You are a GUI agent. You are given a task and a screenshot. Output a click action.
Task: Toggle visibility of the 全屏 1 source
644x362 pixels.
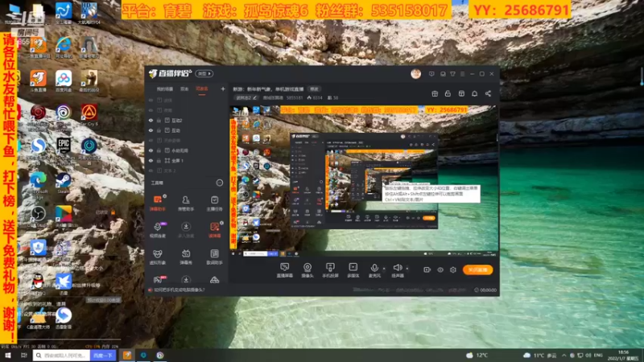point(151,160)
